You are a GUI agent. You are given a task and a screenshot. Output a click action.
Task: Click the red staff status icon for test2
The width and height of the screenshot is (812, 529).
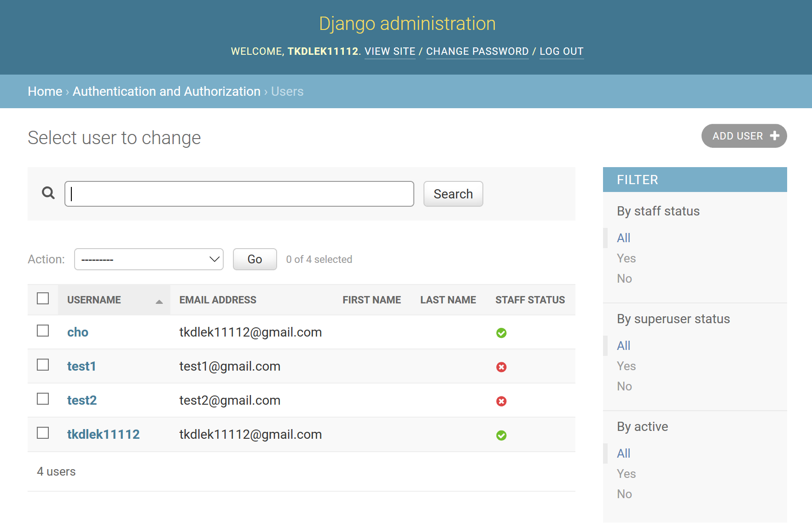point(501,401)
